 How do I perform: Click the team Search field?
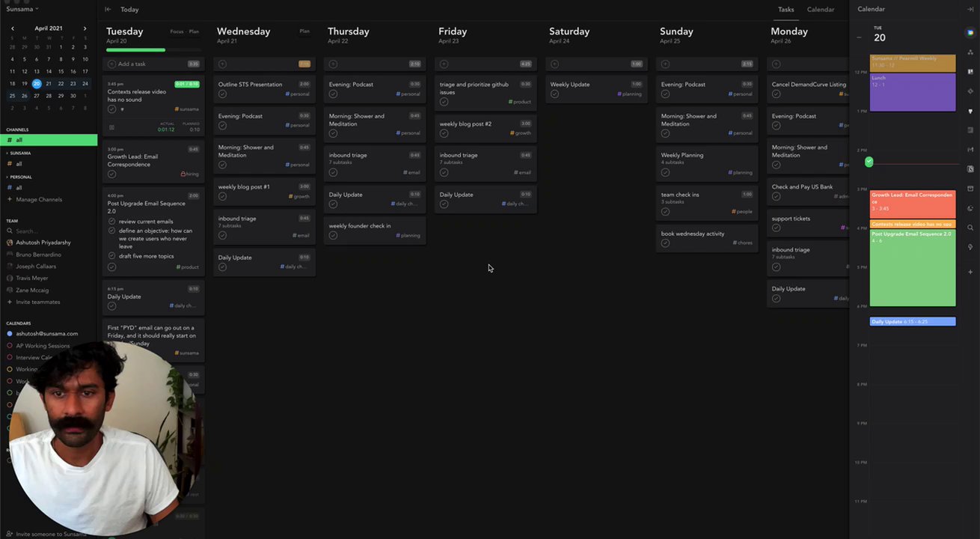coord(49,231)
